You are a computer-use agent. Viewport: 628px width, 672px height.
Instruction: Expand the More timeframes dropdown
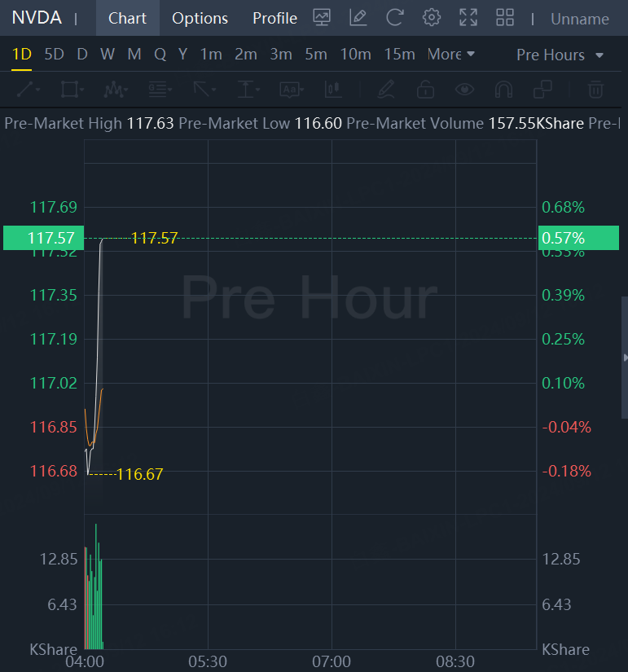coord(450,55)
